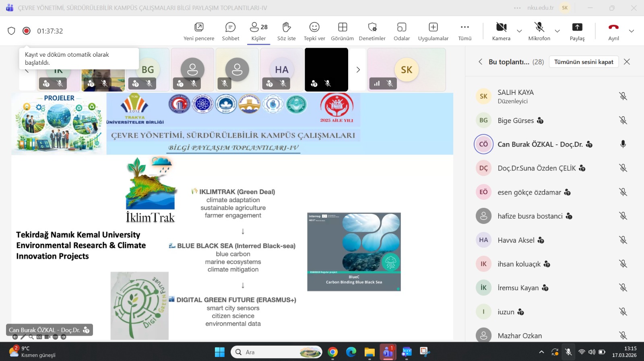Expand the Ayrıl leave options arrow
The height and width of the screenshot is (361, 644).
[x=631, y=31]
